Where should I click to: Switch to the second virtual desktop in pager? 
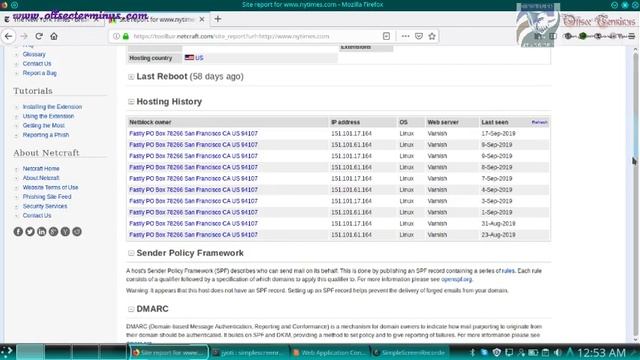coord(58,352)
